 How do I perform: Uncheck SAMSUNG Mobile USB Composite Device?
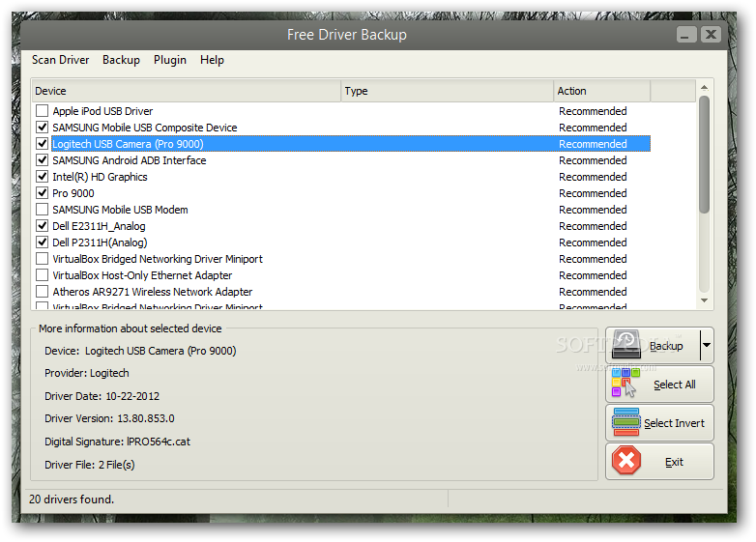pyautogui.click(x=42, y=128)
